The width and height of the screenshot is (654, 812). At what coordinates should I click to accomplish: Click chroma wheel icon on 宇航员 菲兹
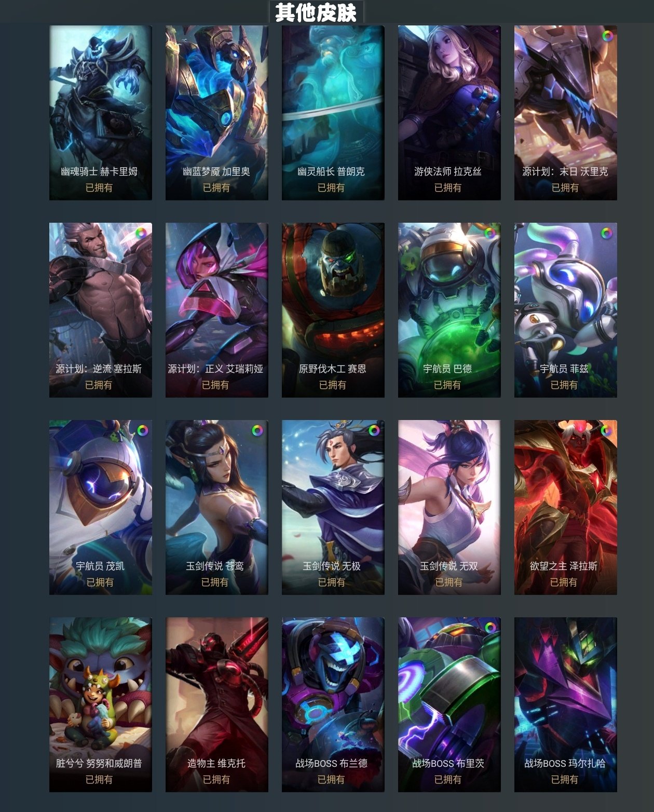click(606, 233)
